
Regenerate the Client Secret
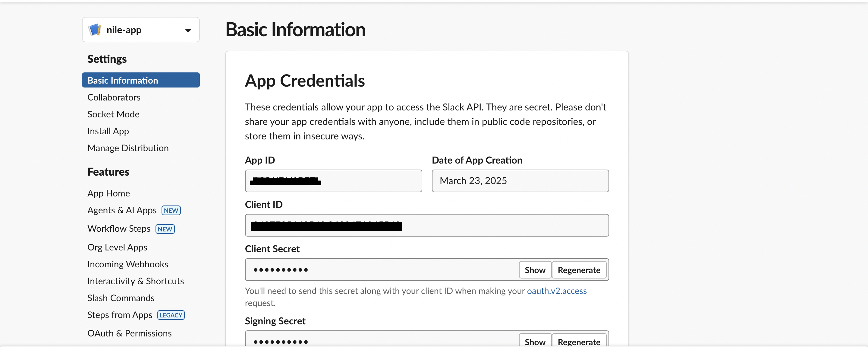(579, 270)
